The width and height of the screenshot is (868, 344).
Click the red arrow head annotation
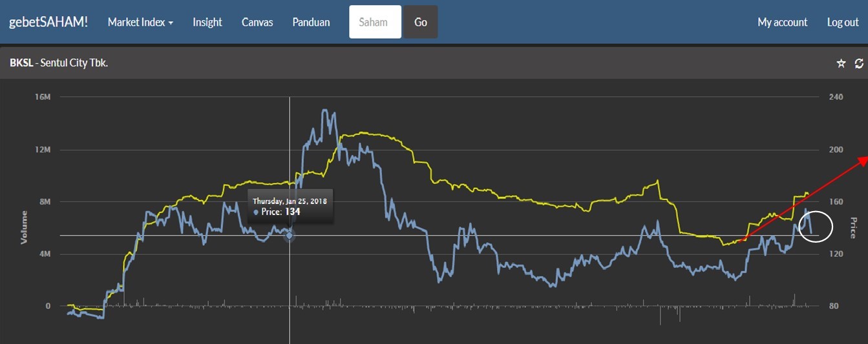(862, 160)
